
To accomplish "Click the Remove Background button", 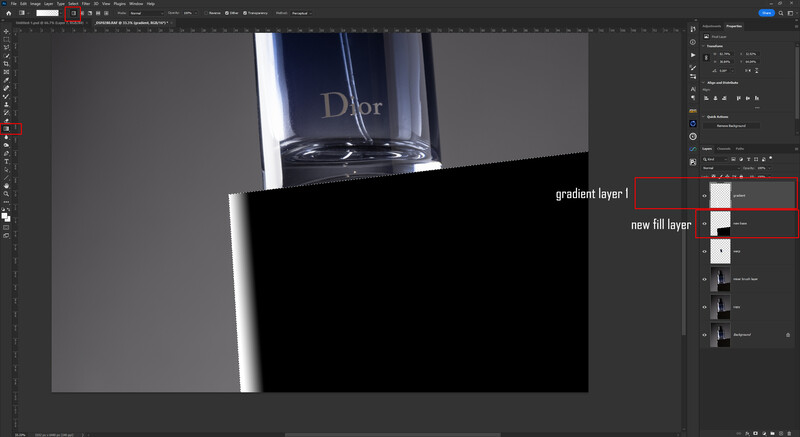I will (731, 125).
